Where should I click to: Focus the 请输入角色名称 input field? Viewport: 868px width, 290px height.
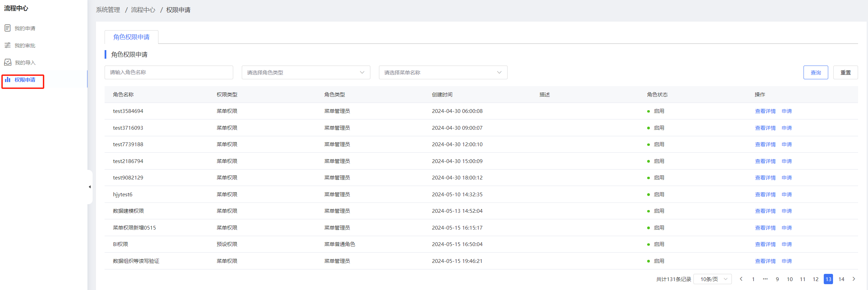[x=169, y=72]
